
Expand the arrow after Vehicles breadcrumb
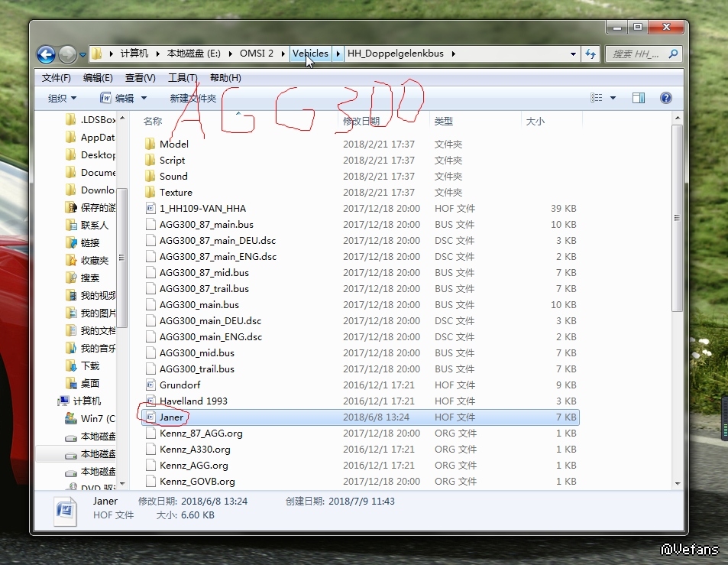(x=338, y=54)
